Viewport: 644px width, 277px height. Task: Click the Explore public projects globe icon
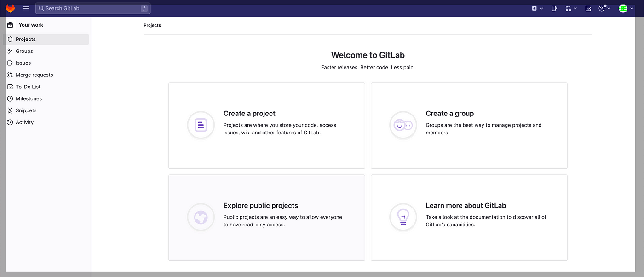coord(201,217)
